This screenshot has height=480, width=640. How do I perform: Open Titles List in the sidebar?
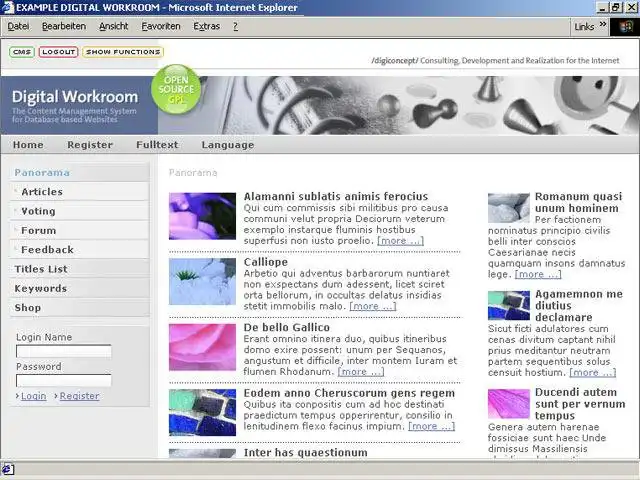79,269
